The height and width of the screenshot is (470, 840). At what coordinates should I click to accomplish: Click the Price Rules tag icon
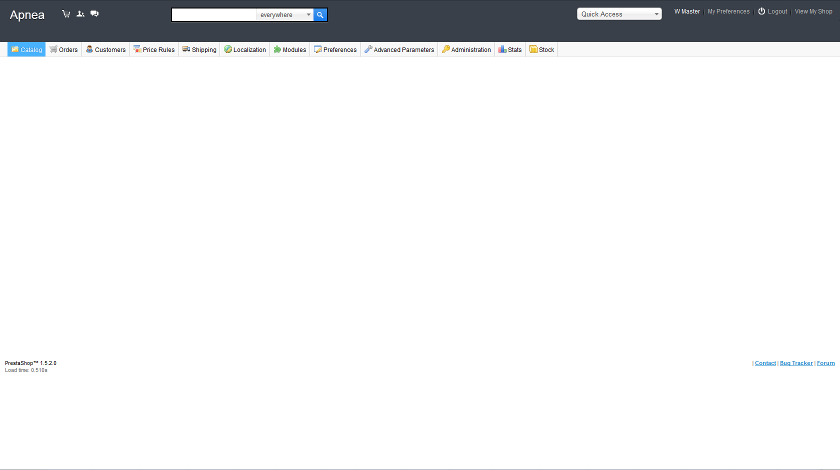click(x=137, y=49)
